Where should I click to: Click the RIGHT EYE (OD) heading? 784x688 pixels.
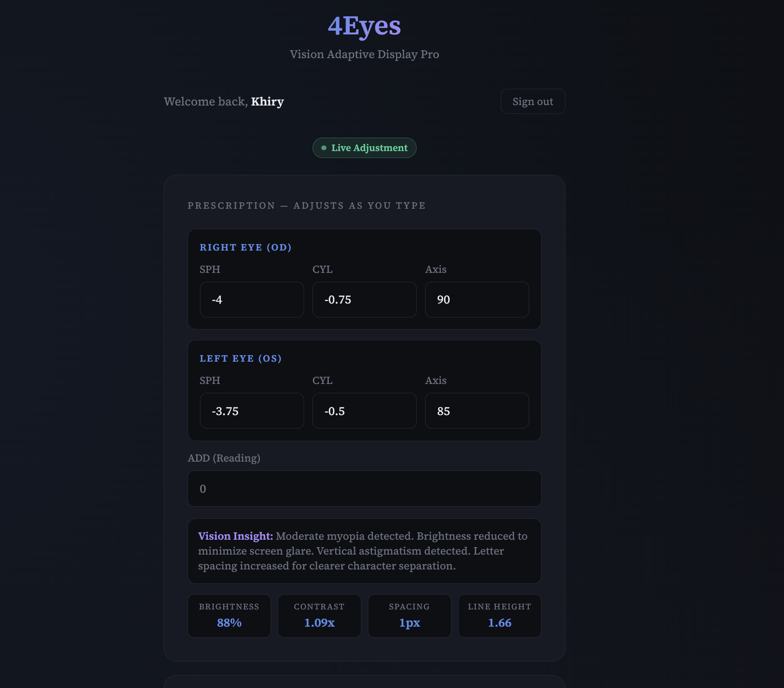pos(246,247)
